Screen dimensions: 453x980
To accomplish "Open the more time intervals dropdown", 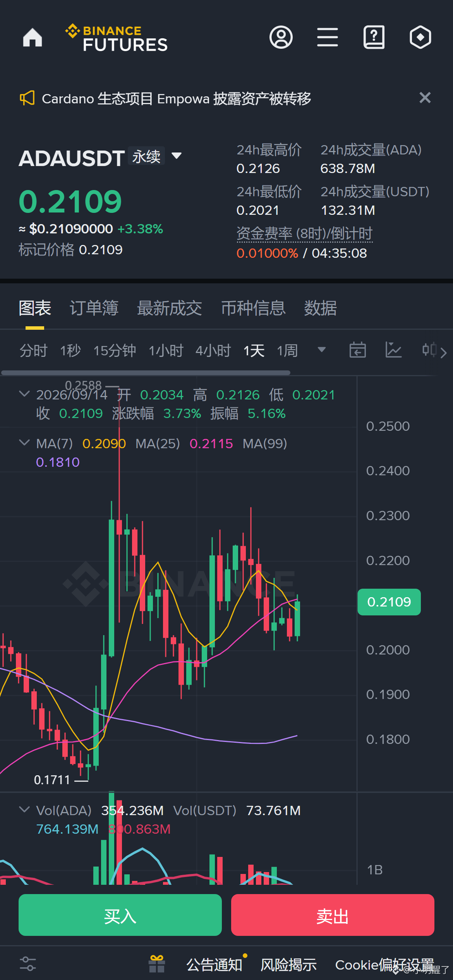I will tap(321, 350).
